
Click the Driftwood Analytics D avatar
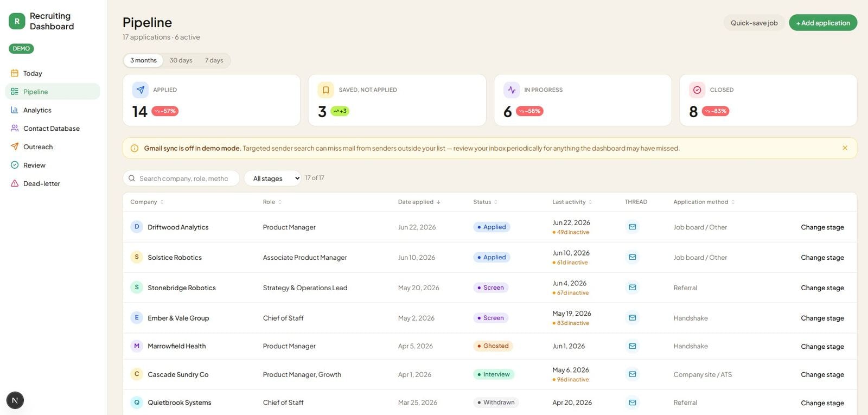[137, 227]
